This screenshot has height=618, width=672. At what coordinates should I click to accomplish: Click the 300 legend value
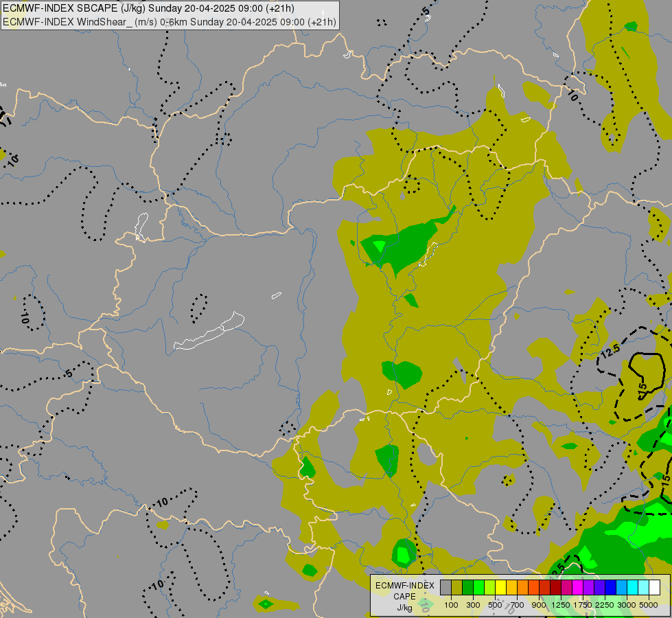point(473,605)
